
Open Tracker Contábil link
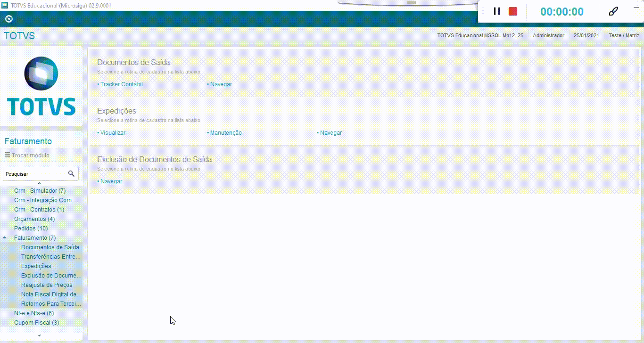(x=120, y=84)
